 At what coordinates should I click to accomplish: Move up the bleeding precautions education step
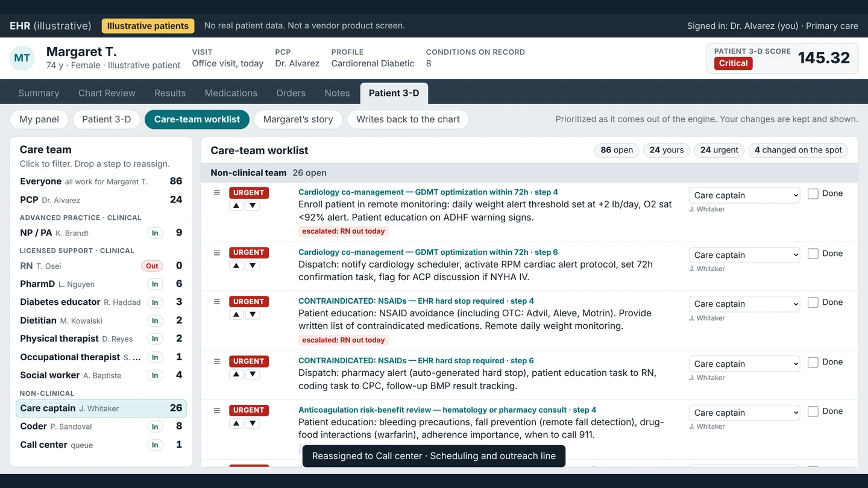[237, 424]
